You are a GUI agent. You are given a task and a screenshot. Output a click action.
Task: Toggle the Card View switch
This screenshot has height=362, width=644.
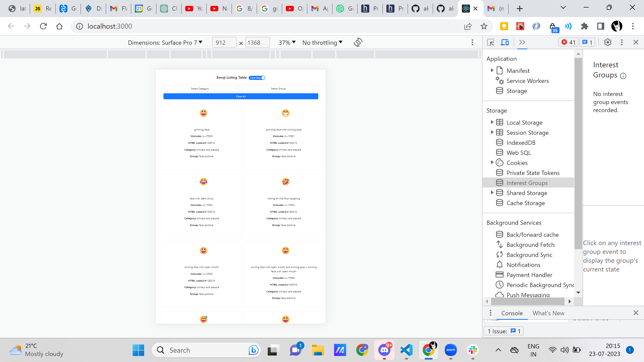click(x=257, y=78)
